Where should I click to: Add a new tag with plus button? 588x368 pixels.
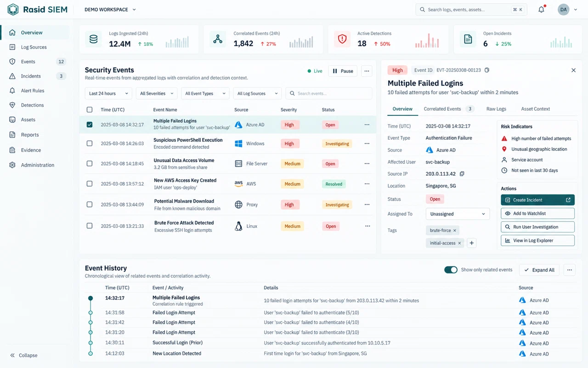pyautogui.click(x=471, y=243)
